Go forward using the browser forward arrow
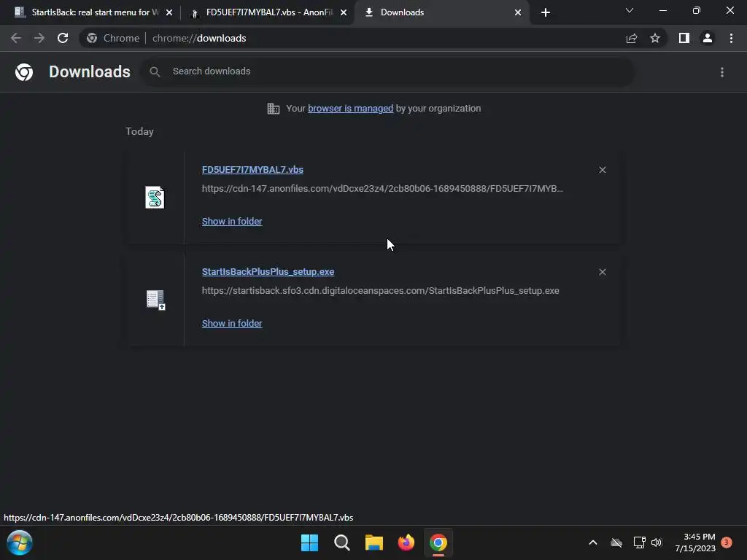Screen dimensions: 747x560 pyautogui.click(x=39, y=38)
